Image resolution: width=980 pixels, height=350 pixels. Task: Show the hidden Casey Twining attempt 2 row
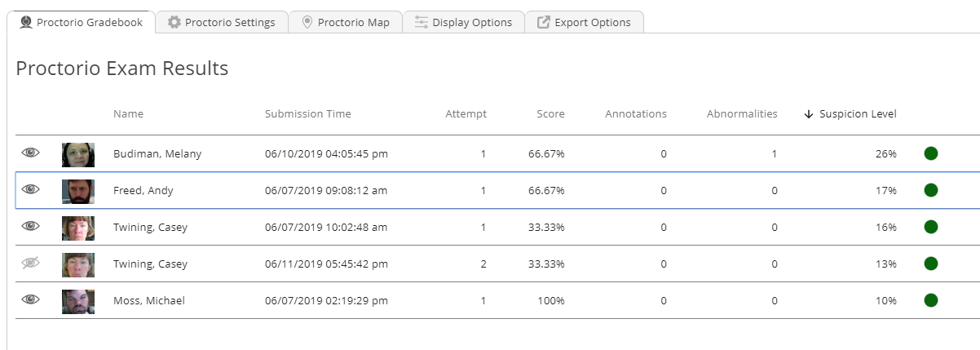(x=31, y=264)
